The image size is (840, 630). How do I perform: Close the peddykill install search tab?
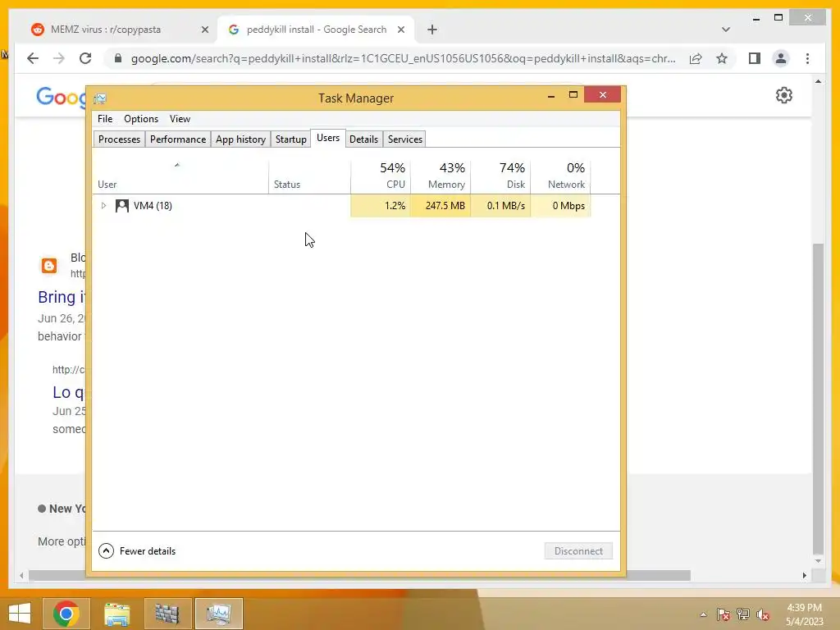click(x=400, y=30)
